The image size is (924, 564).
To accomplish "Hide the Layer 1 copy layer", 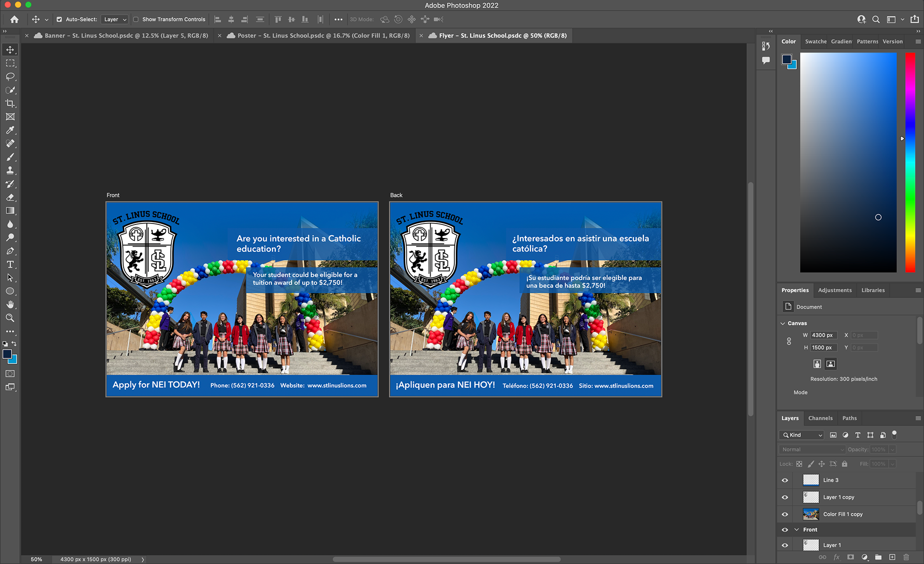I will point(785,497).
